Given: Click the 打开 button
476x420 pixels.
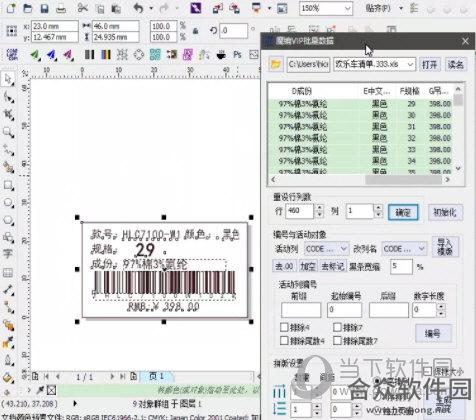Looking at the screenshot, I should 429,64.
